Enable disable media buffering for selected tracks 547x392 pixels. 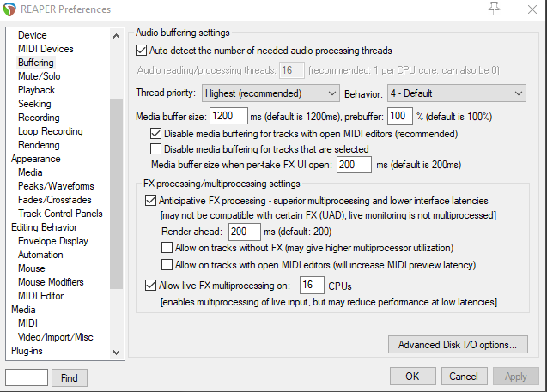[x=156, y=149]
